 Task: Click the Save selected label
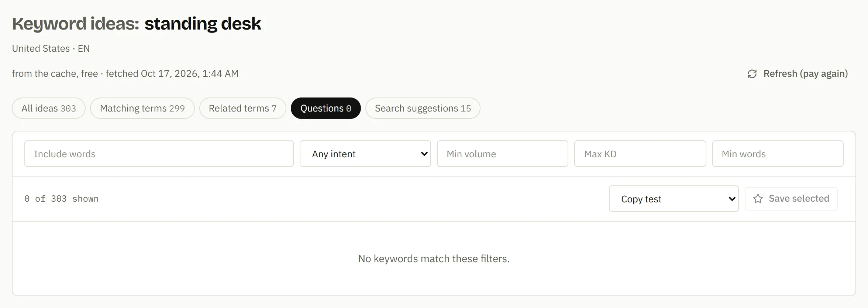(x=799, y=199)
